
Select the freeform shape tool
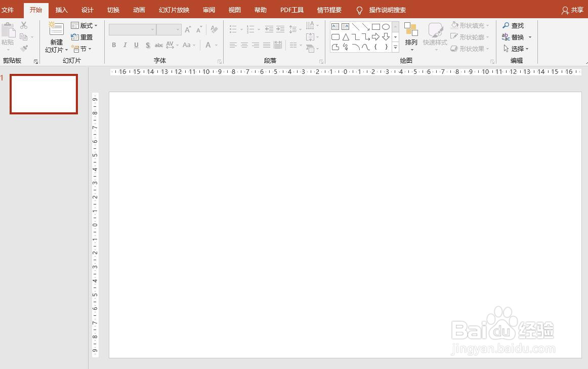(335, 47)
